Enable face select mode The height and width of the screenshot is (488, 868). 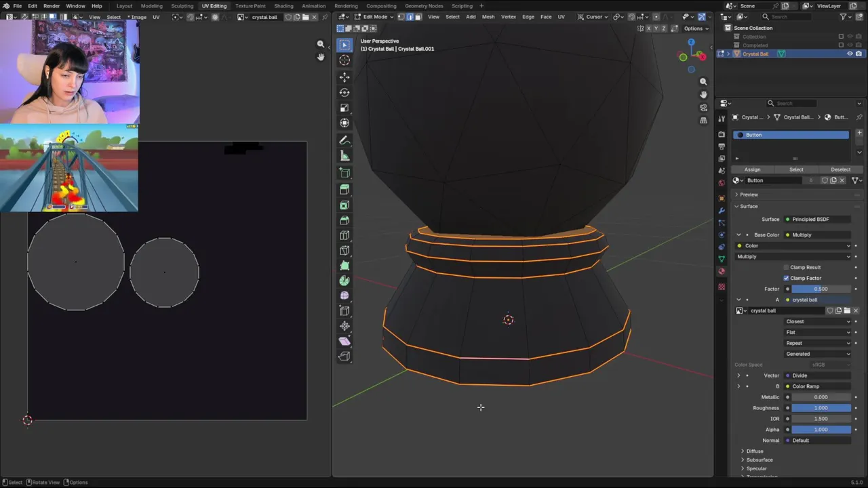[418, 17]
